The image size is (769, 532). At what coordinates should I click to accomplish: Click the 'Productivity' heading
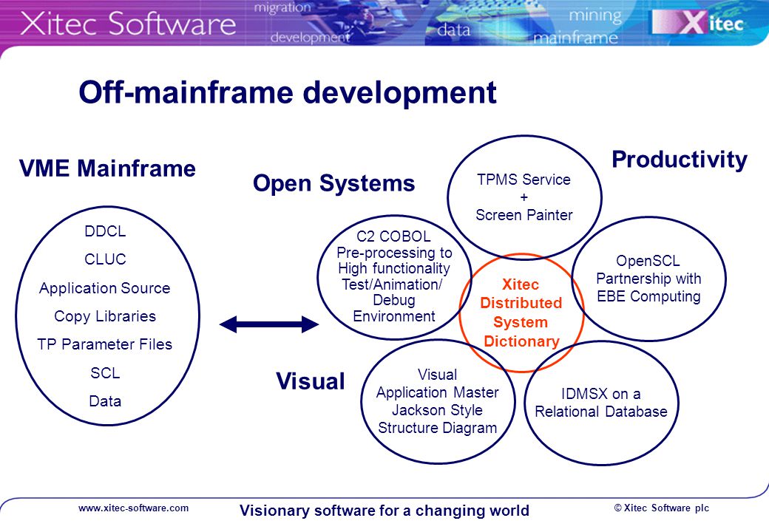pos(680,160)
